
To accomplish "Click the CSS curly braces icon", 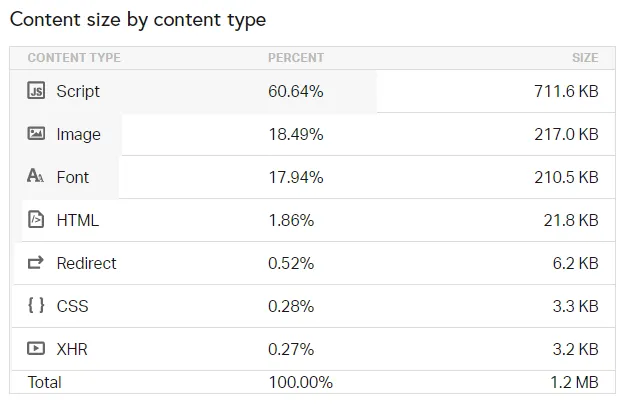I will pos(36,305).
